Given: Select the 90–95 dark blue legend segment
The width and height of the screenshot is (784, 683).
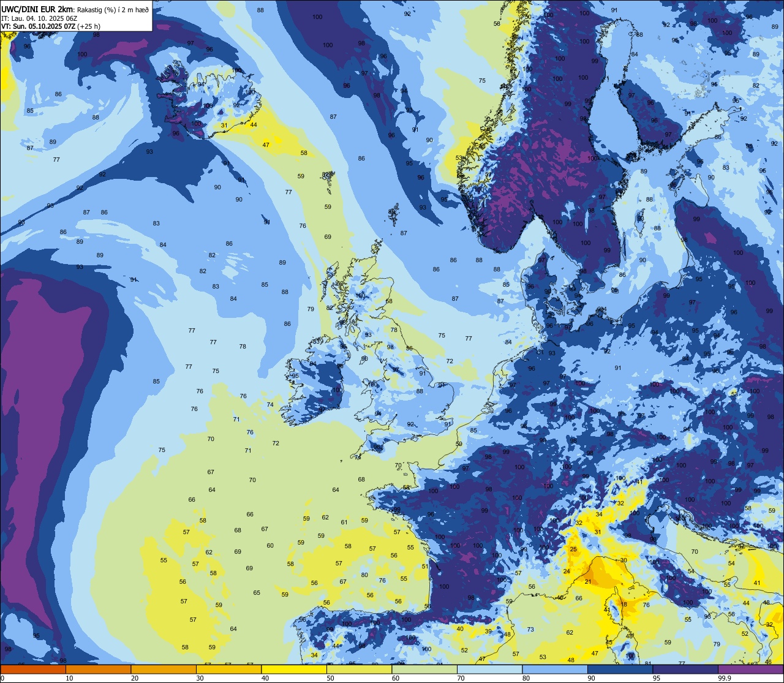Looking at the screenshot, I should coord(620,669).
